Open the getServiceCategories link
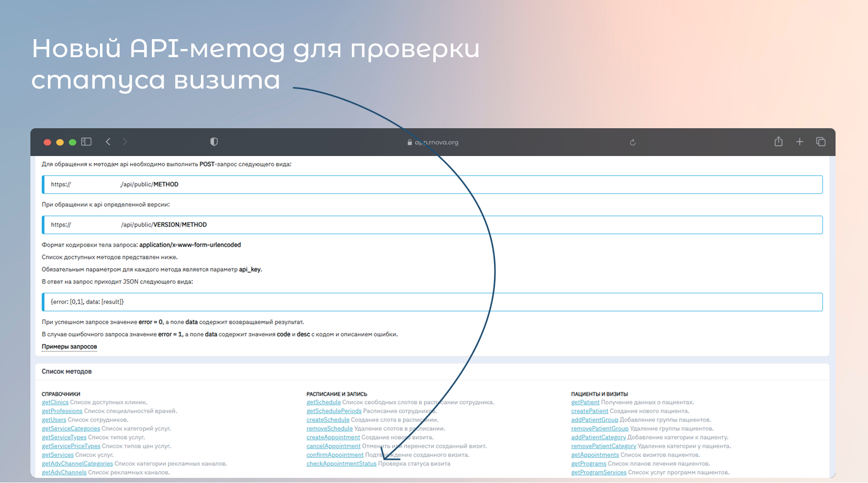Image resolution: width=868 pixels, height=483 pixels. click(71, 428)
